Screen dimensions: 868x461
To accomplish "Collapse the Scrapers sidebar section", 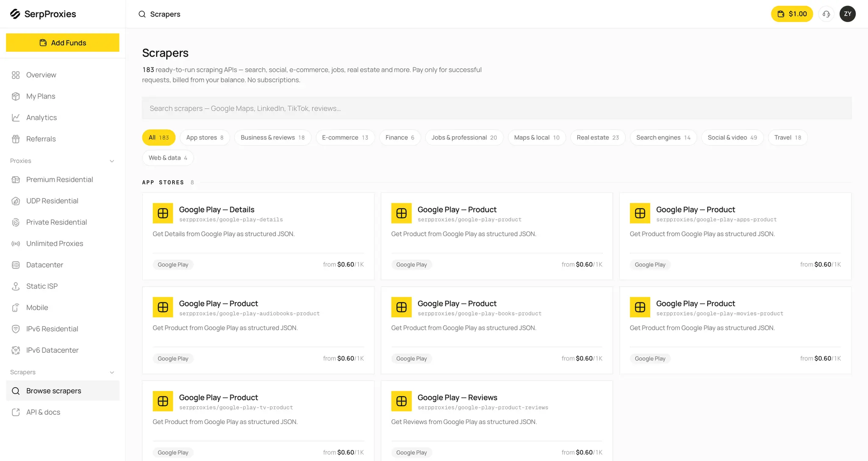I will click(112, 372).
